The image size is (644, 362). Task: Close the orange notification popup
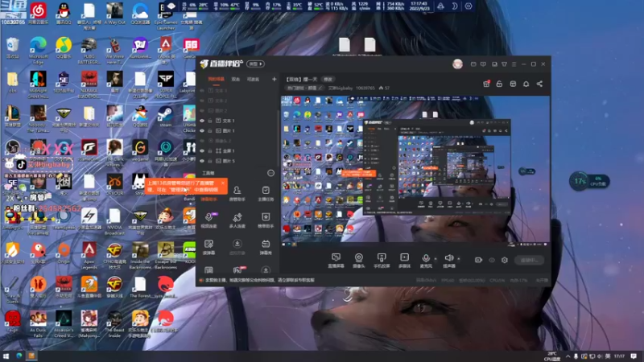223,183
